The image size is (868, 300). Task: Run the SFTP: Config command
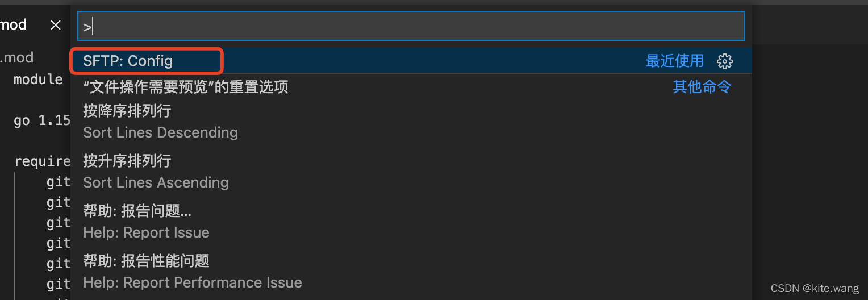click(x=128, y=61)
